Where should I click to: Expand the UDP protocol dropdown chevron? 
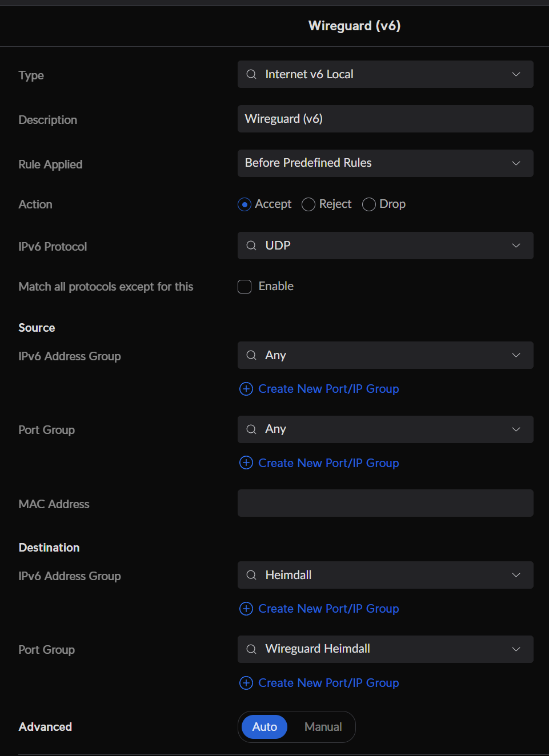[x=516, y=246]
